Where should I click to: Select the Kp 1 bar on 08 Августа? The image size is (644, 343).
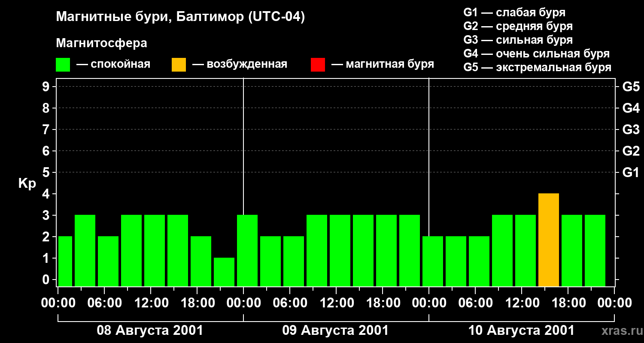pyautogui.click(x=224, y=272)
